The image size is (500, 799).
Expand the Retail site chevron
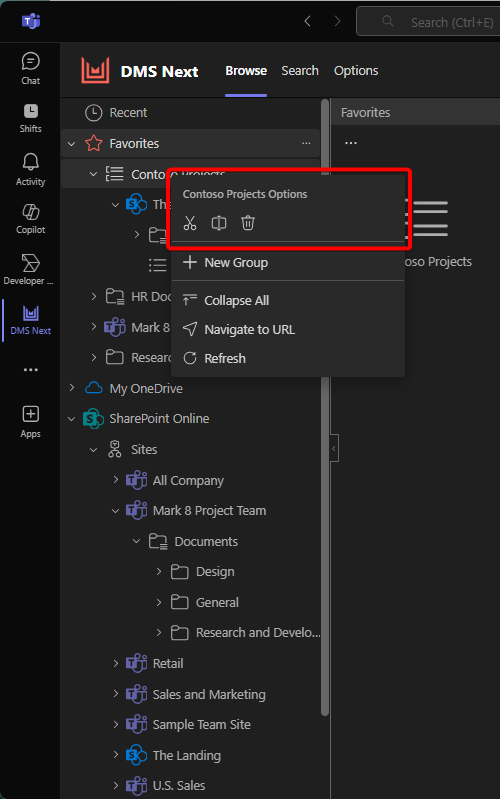pos(115,663)
